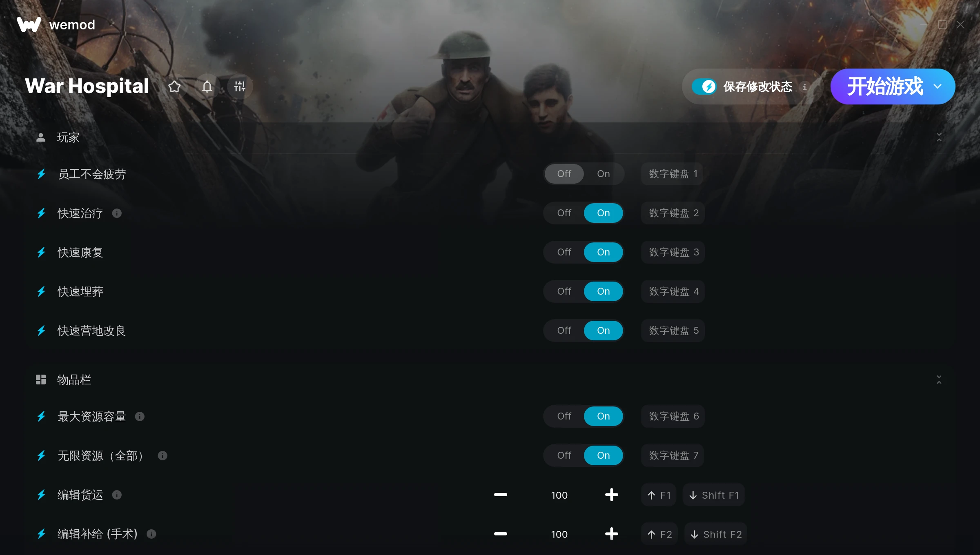The width and height of the screenshot is (980, 555).
Task: Favorite War Hospital with the star icon
Action: pyautogui.click(x=174, y=87)
